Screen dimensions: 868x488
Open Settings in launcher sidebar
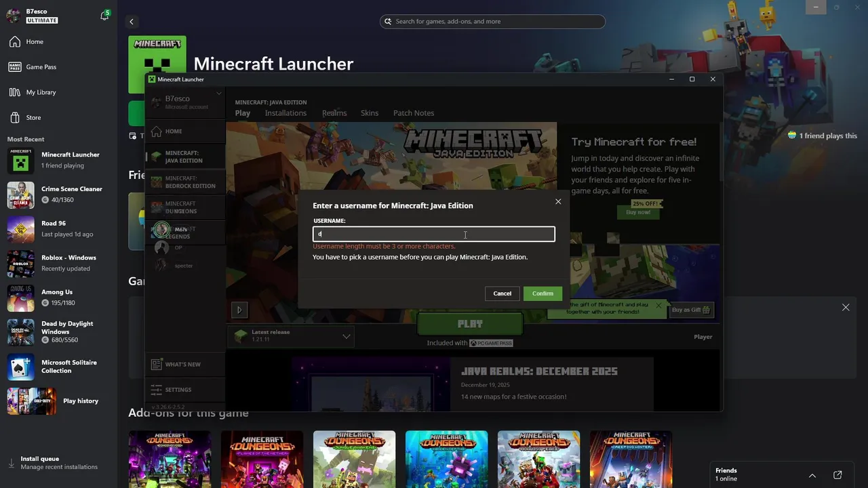click(x=185, y=390)
